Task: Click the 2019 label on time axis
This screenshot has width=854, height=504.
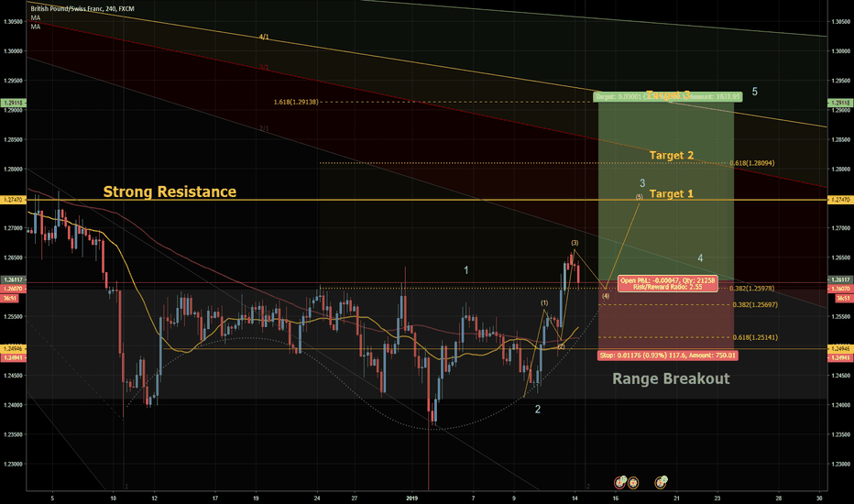Action: pyautogui.click(x=412, y=498)
